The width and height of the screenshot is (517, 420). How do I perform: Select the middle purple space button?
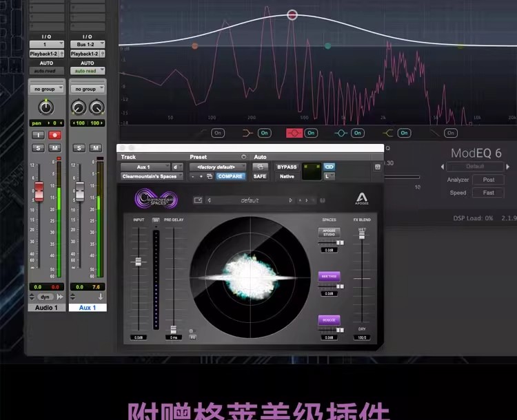tap(329, 276)
